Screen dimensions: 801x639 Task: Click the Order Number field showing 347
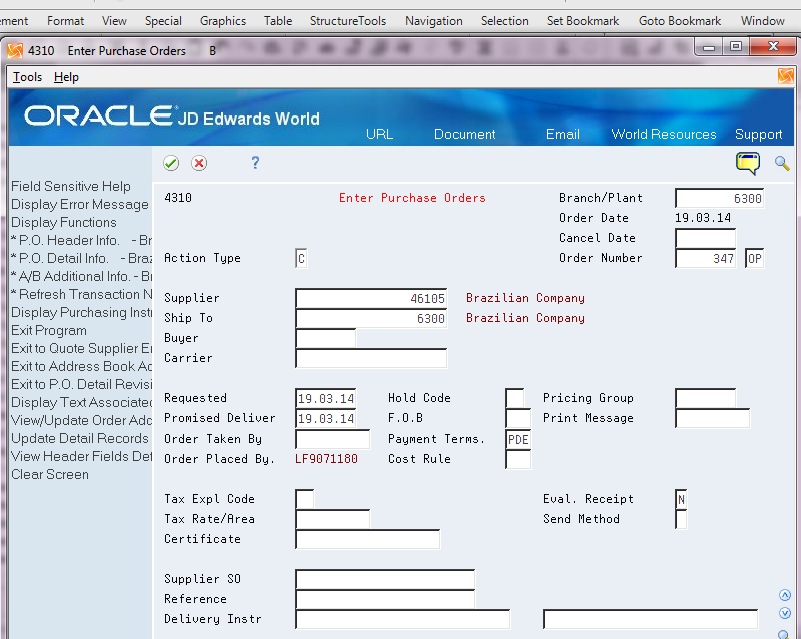tap(705, 258)
